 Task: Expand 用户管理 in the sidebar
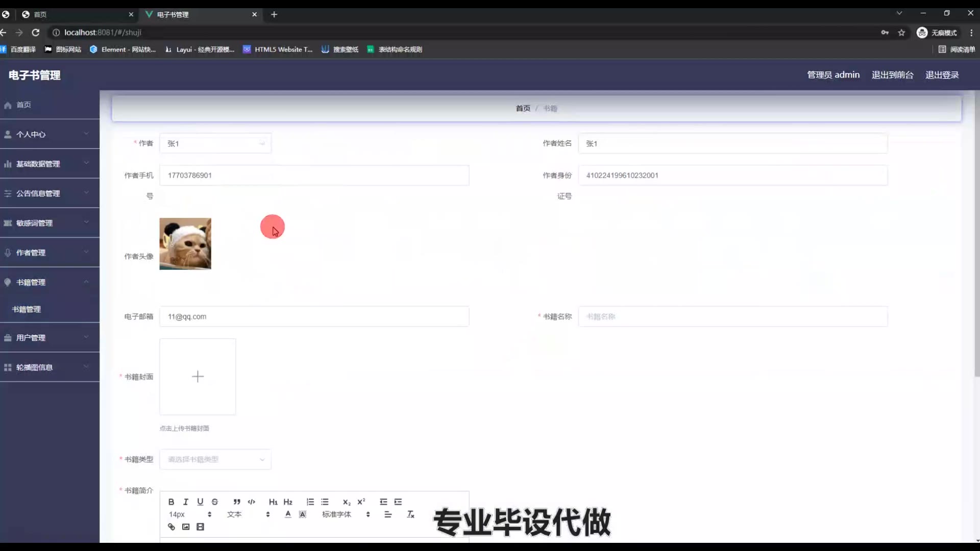pyautogui.click(x=50, y=338)
